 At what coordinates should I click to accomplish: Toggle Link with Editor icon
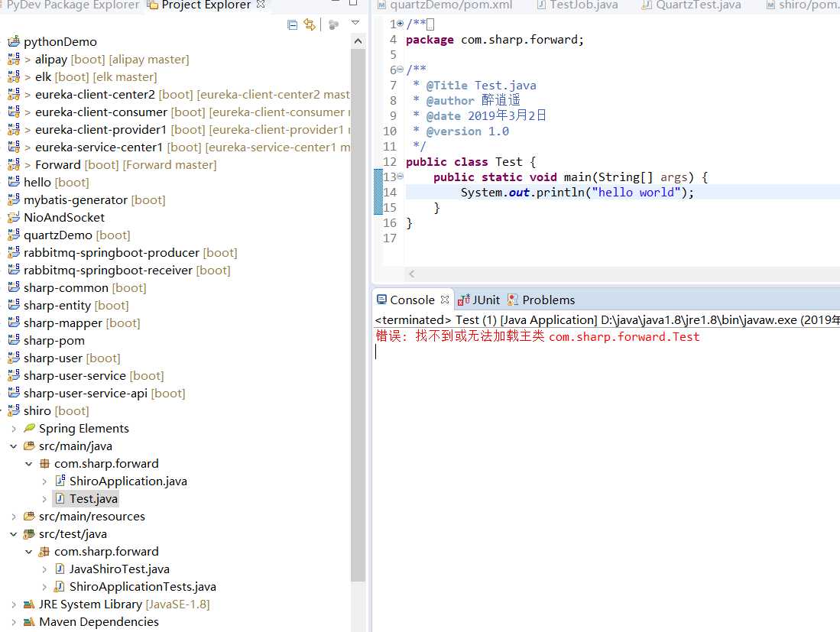(x=310, y=24)
